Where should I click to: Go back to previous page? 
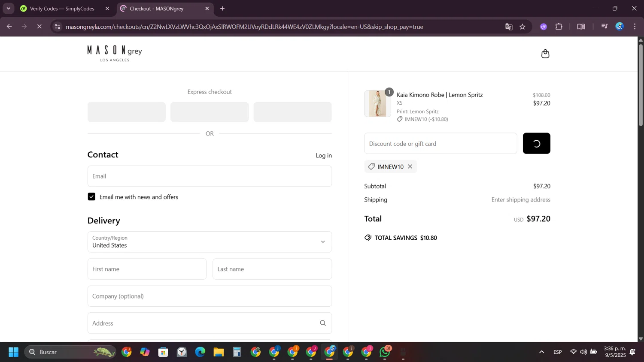(9, 27)
